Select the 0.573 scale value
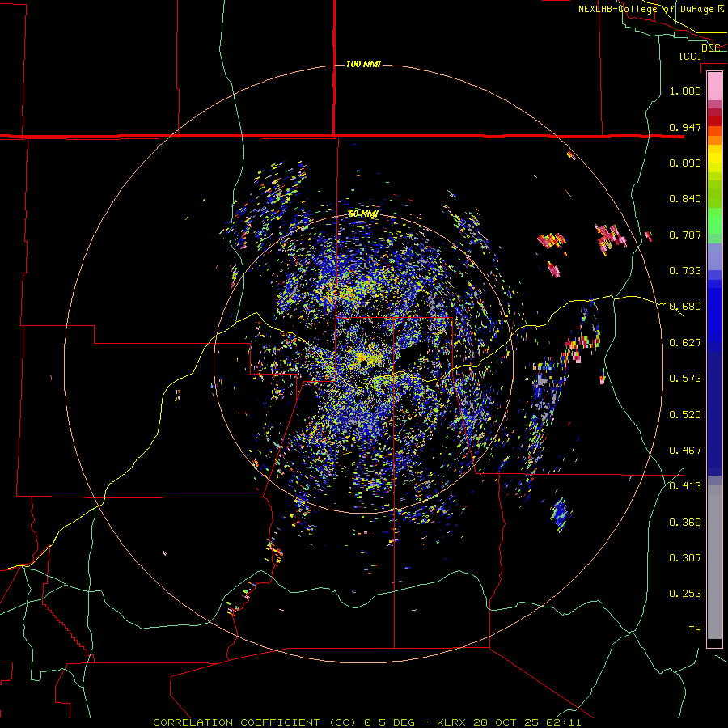The height and width of the screenshot is (728, 728). [x=685, y=379]
